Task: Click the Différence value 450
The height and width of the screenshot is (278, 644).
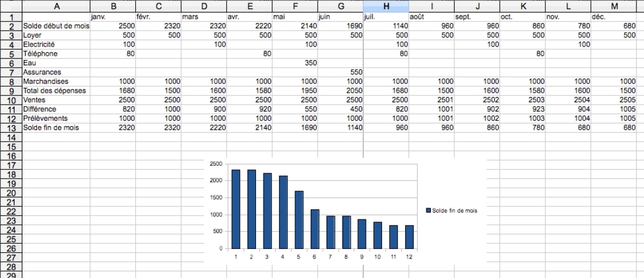Action: [x=340, y=109]
